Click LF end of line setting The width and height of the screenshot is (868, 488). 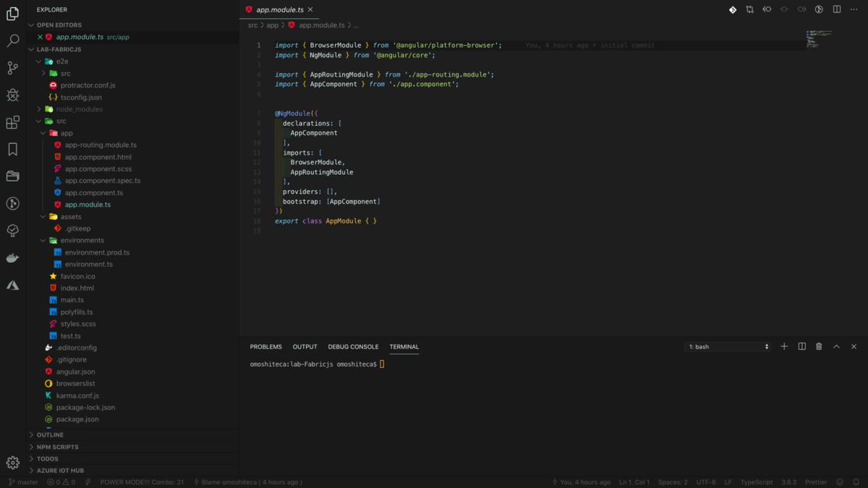[728, 482]
